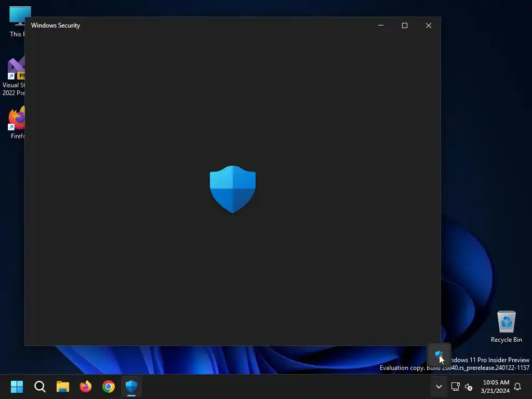Open the Windows Start menu

tap(17, 387)
